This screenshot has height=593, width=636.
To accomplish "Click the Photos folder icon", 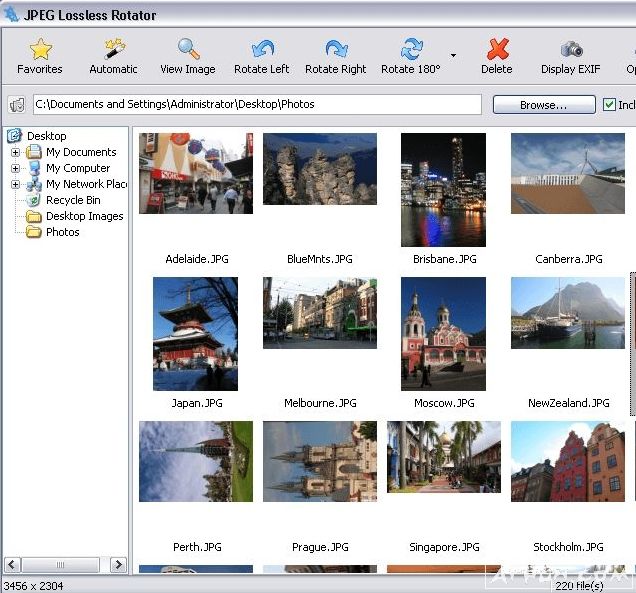I will (x=34, y=232).
